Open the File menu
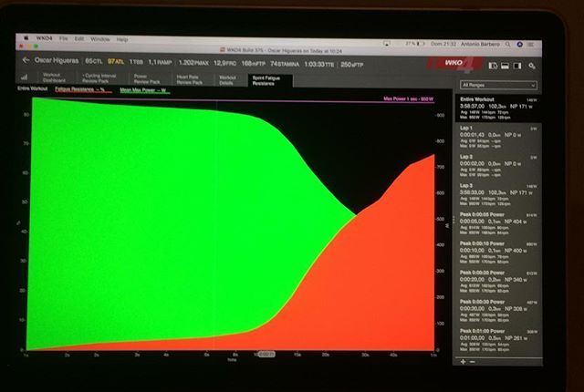This screenshot has height=392, width=584. click(x=63, y=38)
